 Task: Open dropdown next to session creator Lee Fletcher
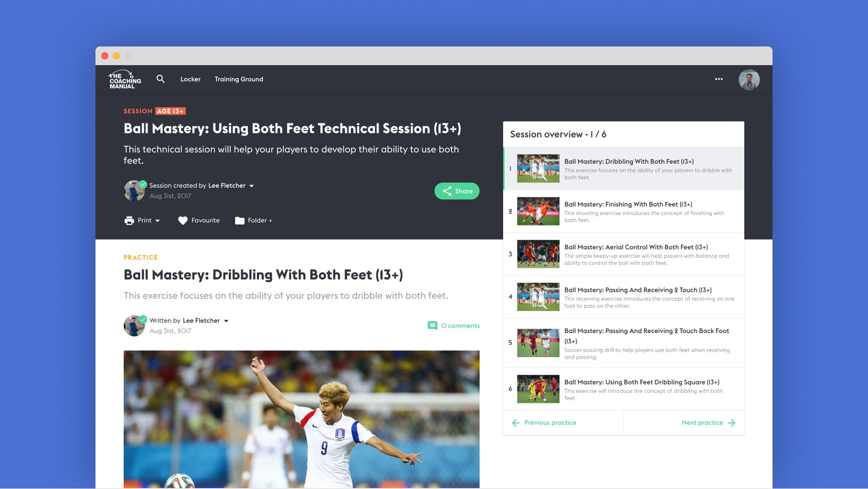tap(252, 185)
